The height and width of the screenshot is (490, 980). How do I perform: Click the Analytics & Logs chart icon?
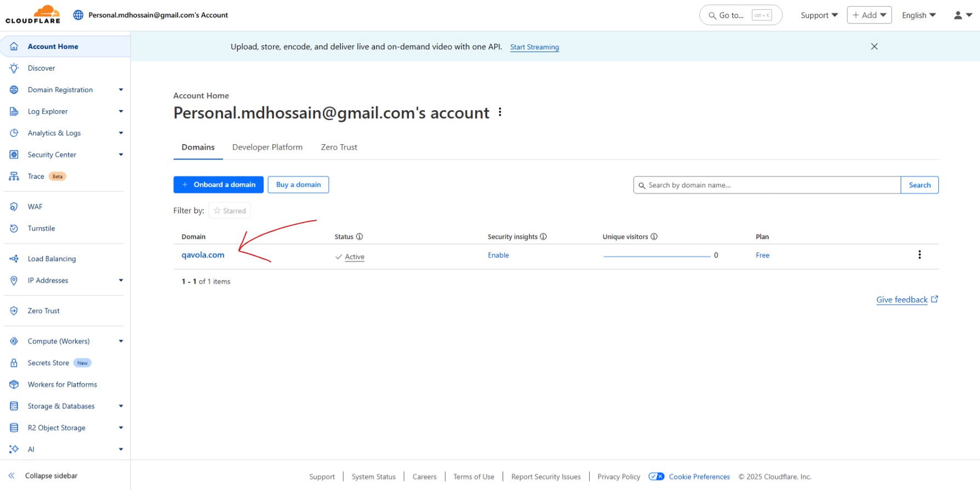14,133
